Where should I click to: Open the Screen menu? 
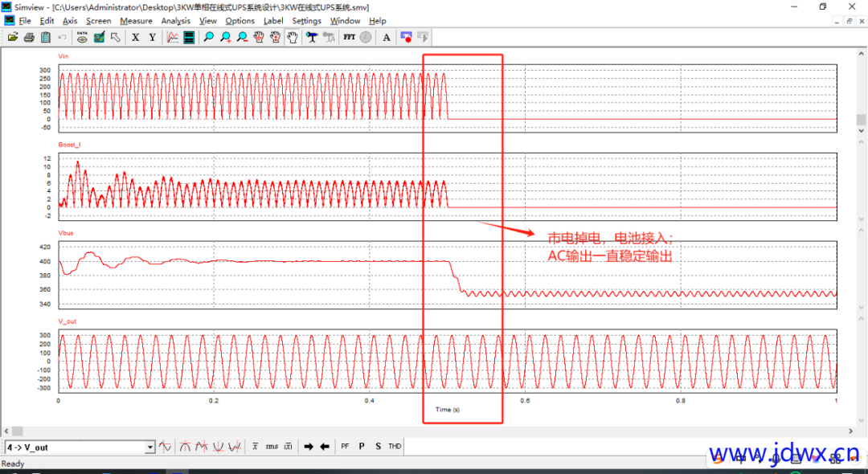tap(99, 21)
